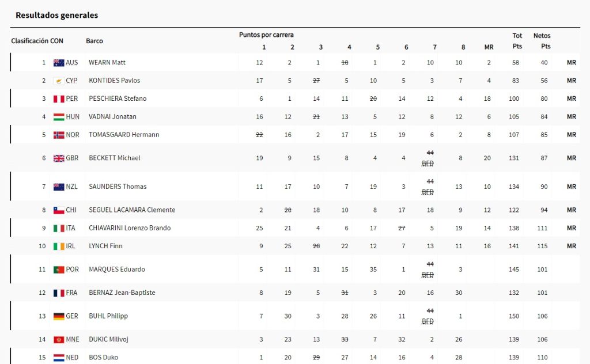Open sailor WEARN Matt's entry
Viewport: 590px width, 364px height.
[107, 63]
